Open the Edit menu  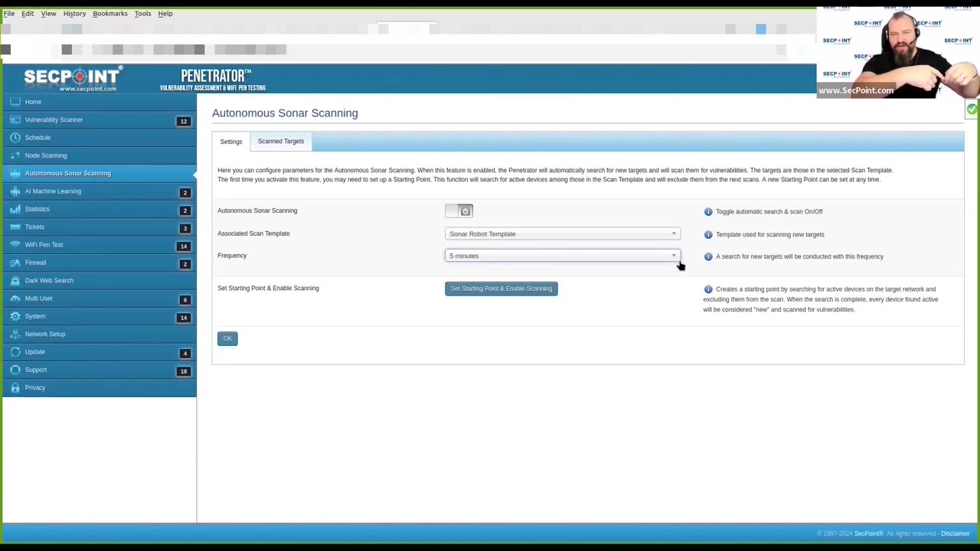(28, 13)
